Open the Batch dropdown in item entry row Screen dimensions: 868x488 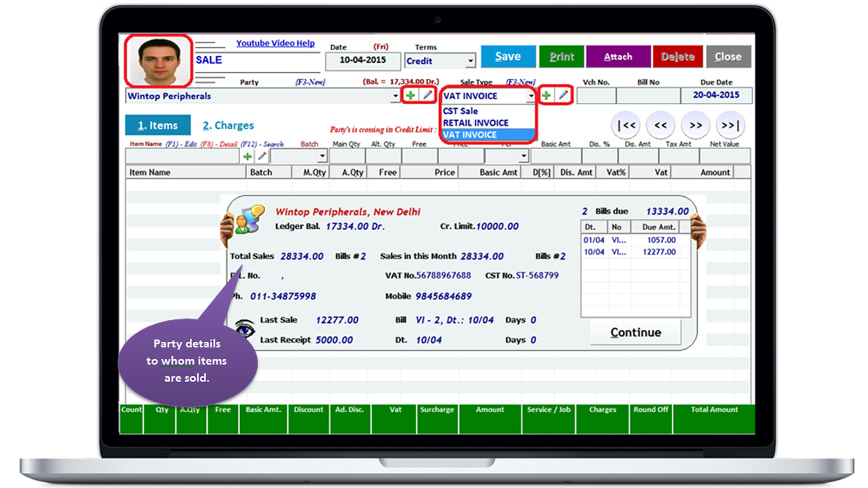322,156
